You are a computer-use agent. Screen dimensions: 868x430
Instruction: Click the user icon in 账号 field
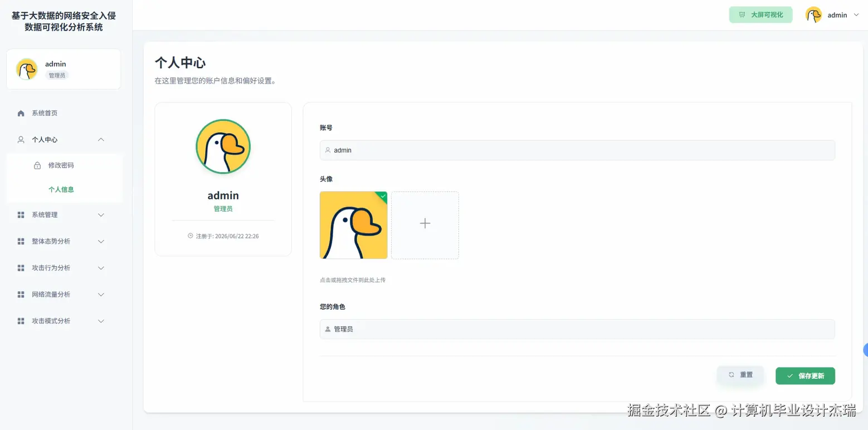click(328, 150)
